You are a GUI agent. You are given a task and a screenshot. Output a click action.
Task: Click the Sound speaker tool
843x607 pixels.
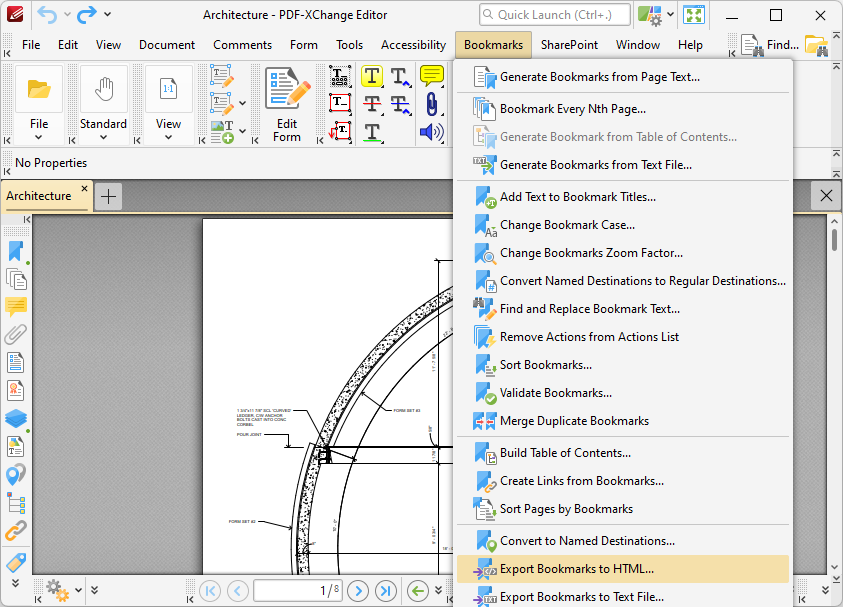click(x=431, y=132)
